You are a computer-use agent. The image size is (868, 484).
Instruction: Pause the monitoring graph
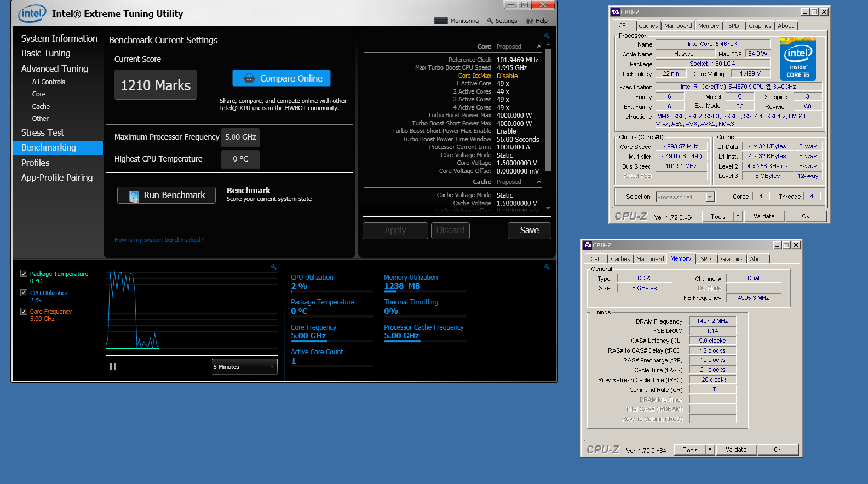[x=113, y=367]
